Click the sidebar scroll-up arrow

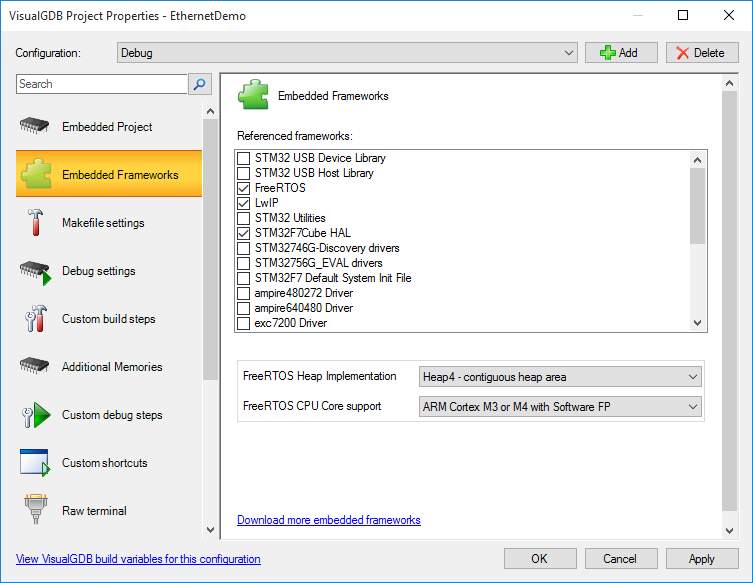point(210,111)
